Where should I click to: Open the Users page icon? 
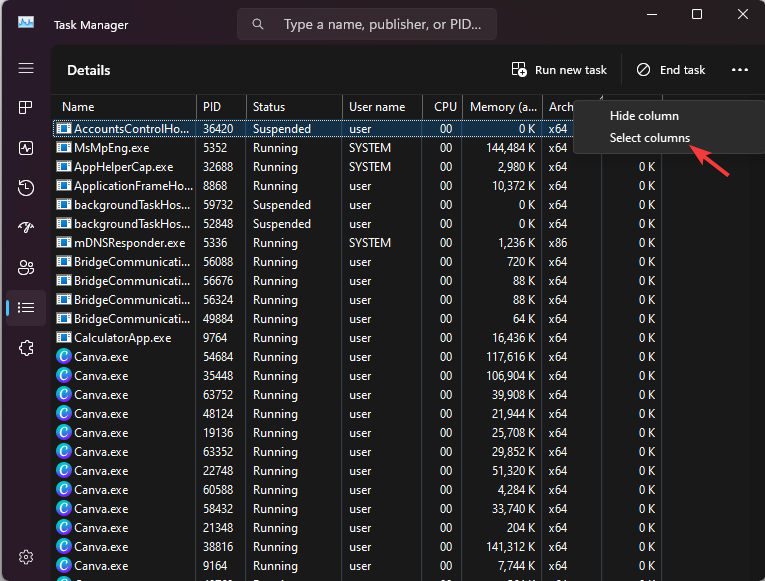click(26, 268)
